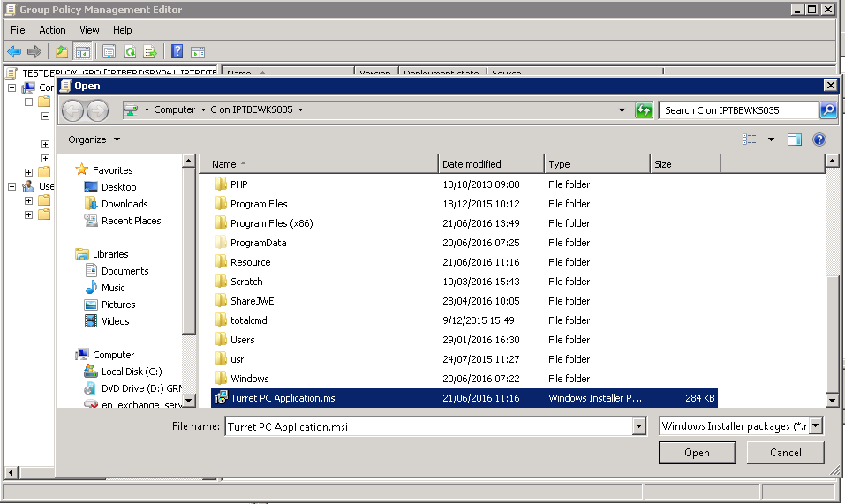This screenshot has width=845, height=504.
Task: Click the file list scroll up arrow
Action: pos(832,161)
